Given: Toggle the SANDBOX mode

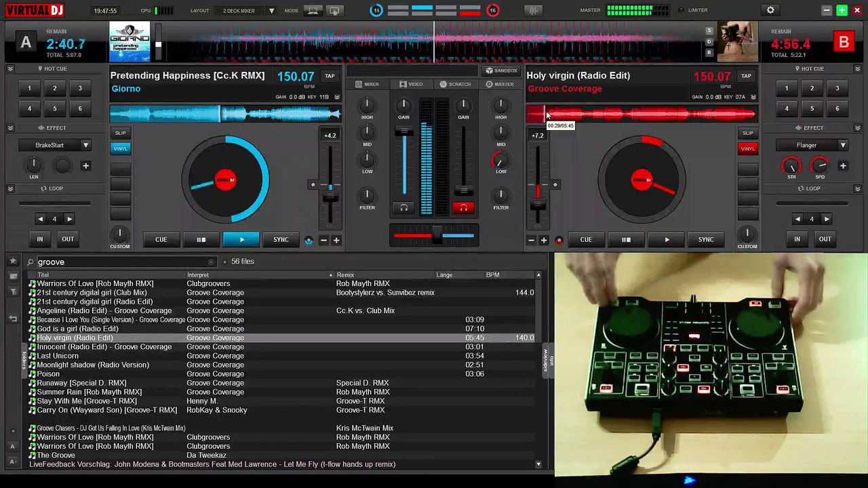Looking at the screenshot, I should 501,70.
